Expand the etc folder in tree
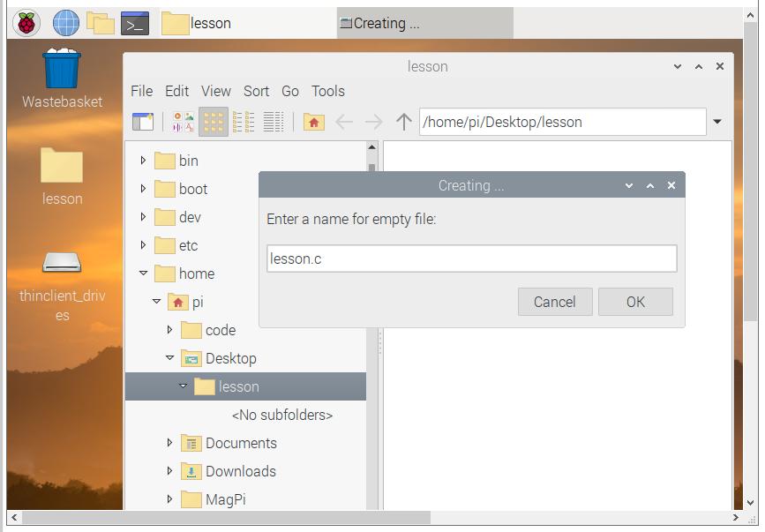 [143, 244]
